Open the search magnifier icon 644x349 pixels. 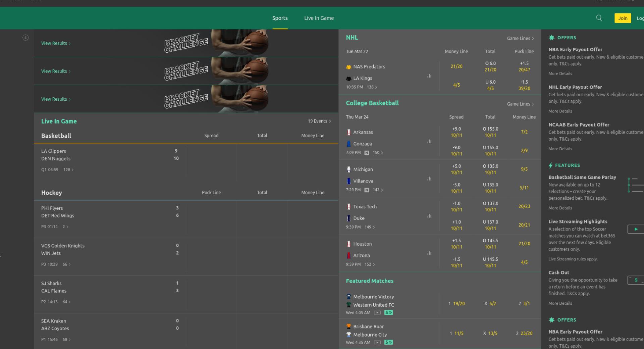pos(599,18)
